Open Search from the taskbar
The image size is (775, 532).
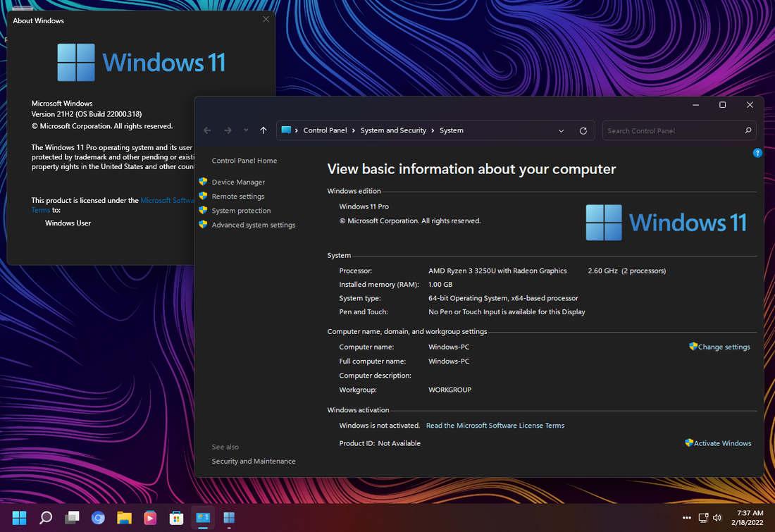[46, 518]
